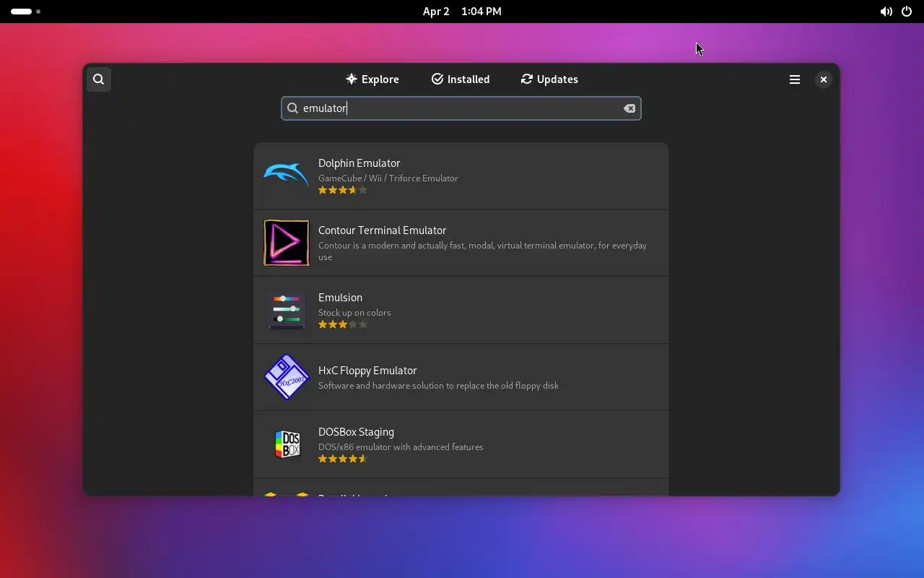Screen dimensions: 924x578
Task: Open the Activities overview in top bar
Action: pos(25,12)
